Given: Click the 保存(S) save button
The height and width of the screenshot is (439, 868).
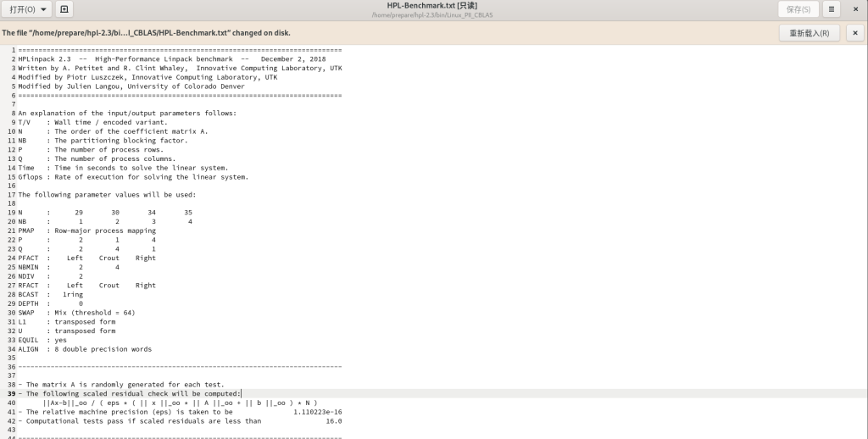Looking at the screenshot, I should tap(798, 9).
